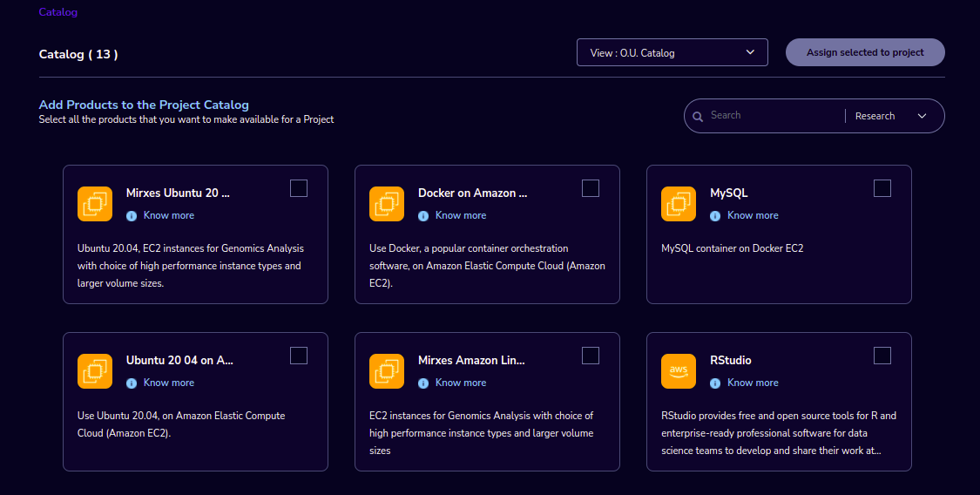Click the Catalog ( 13 ) heading
Screen dimensions: 980x495
78,54
